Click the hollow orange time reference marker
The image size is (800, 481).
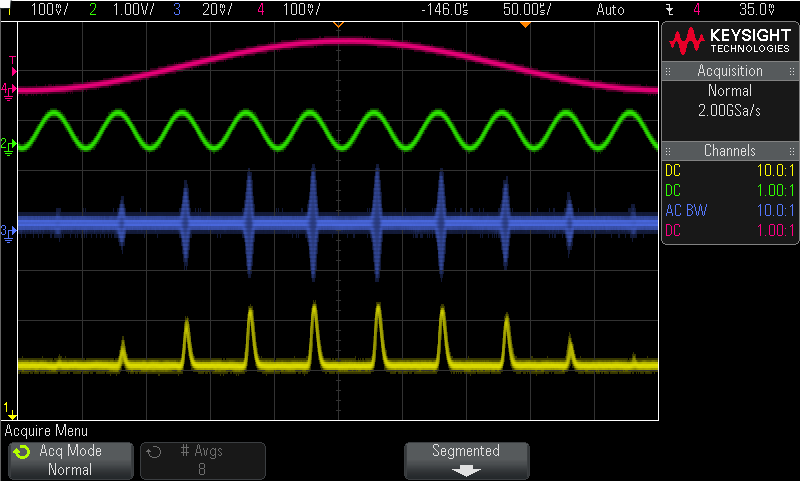tap(338, 24)
